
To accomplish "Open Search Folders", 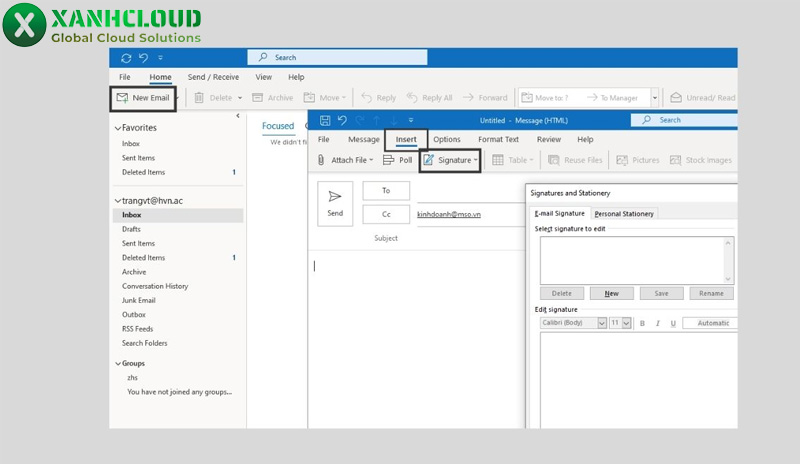I will [144, 344].
